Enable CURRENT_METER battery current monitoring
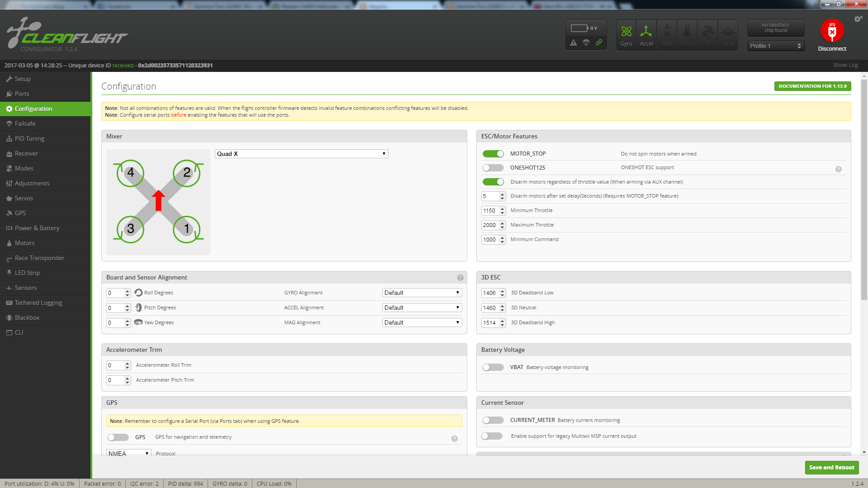This screenshot has height=488, width=868. 493,420
